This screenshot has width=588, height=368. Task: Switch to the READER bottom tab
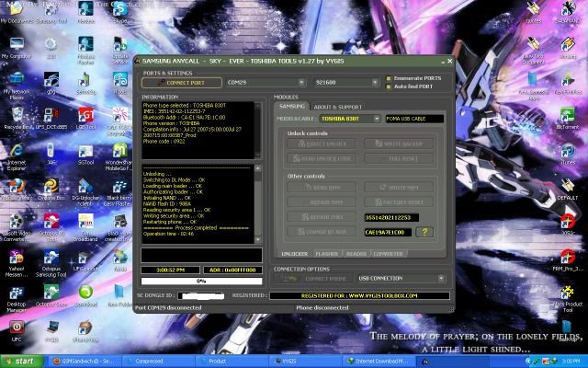tap(356, 254)
